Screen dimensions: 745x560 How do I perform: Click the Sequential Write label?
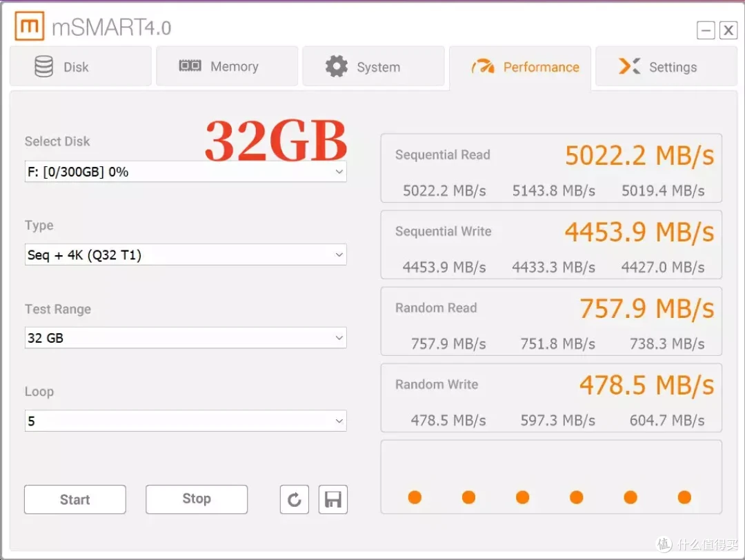tap(444, 231)
